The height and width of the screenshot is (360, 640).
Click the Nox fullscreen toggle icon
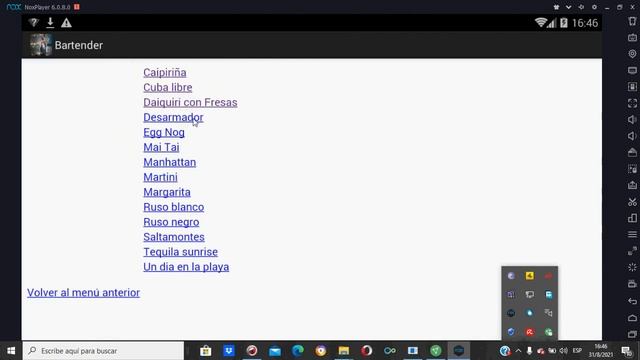(x=632, y=103)
